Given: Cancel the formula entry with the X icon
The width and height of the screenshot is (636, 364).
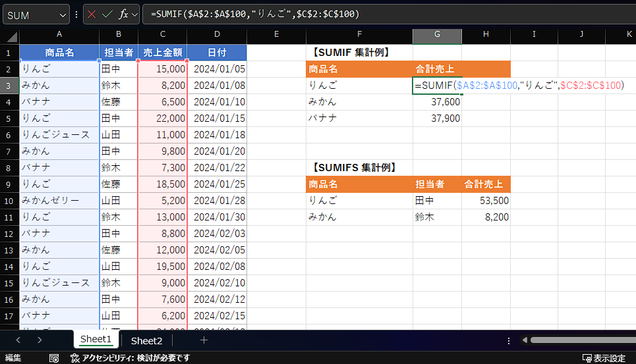Looking at the screenshot, I should click(92, 14).
